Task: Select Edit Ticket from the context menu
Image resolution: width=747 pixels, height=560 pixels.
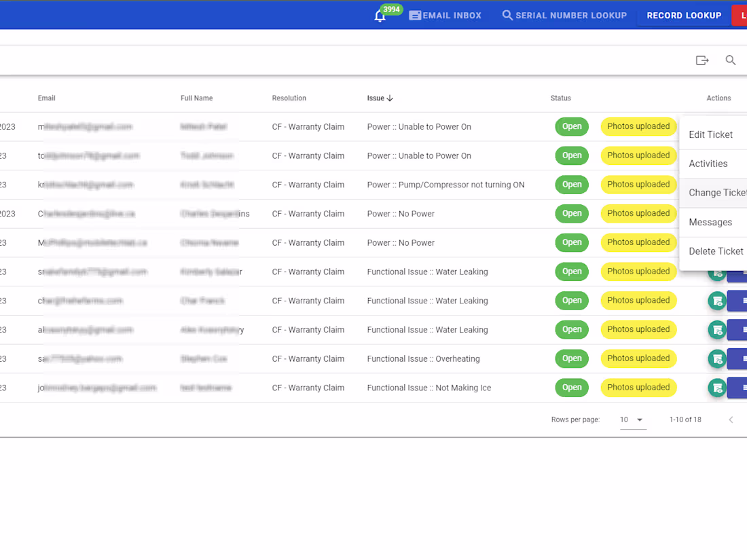Action: tap(710, 134)
